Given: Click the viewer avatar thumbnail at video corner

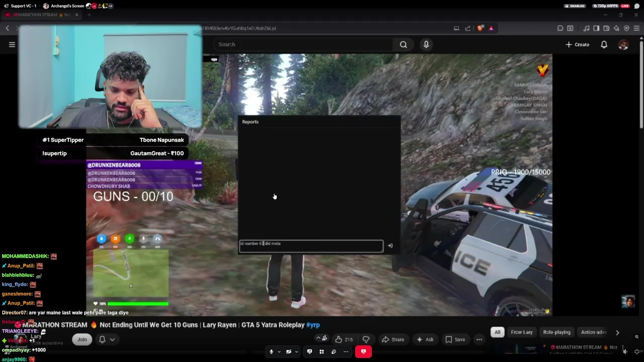Looking at the screenshot, I should pos(628,302).
